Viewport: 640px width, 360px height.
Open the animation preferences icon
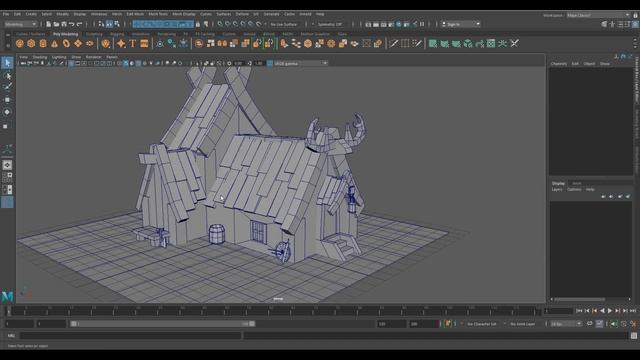tap(633, 324)
